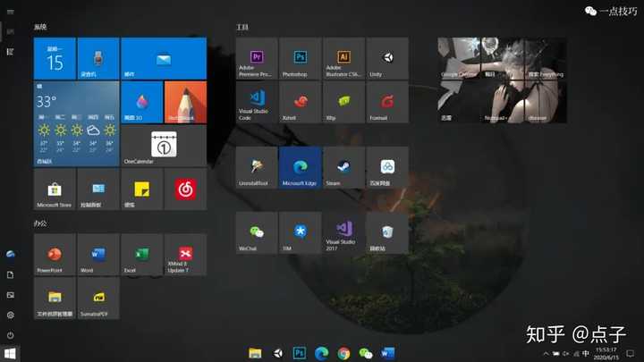Open Pictures from the Start sidebar
This screenshot has height=362, width=644.
click(10, 295)
